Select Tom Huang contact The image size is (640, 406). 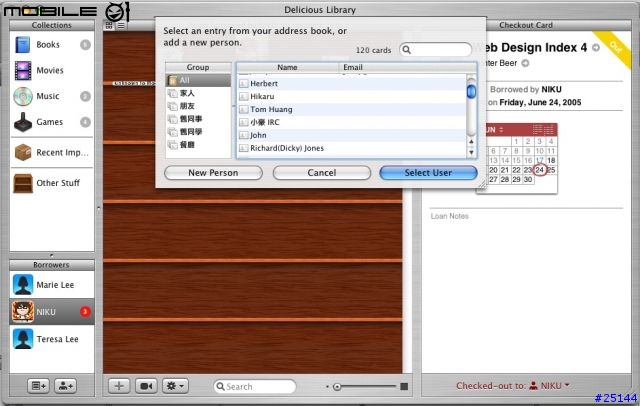coord(351,109)
